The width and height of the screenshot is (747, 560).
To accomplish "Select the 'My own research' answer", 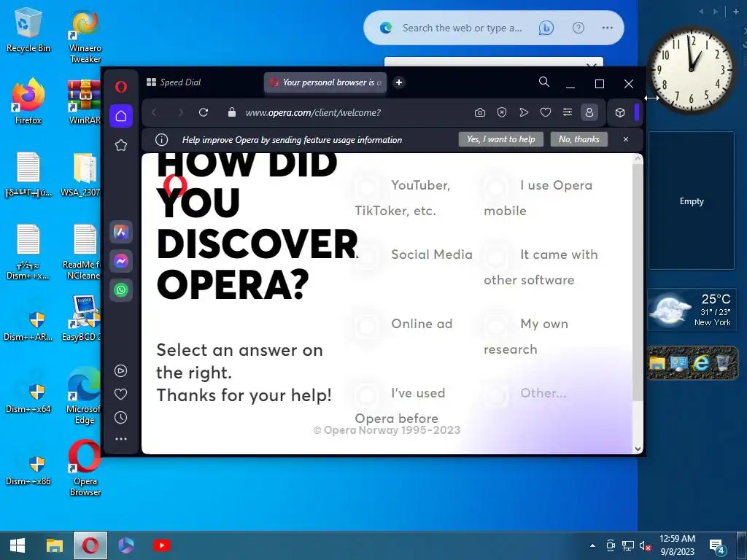I will click(x=527, y=336).
